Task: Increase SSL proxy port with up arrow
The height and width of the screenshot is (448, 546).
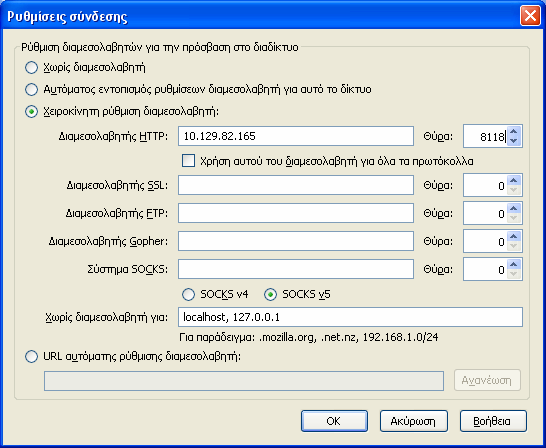Action: point(514,180)
